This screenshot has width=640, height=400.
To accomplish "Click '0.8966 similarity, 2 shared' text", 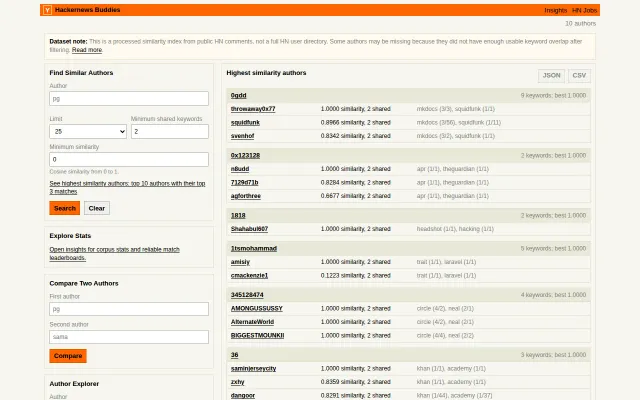I will point(356,122).
